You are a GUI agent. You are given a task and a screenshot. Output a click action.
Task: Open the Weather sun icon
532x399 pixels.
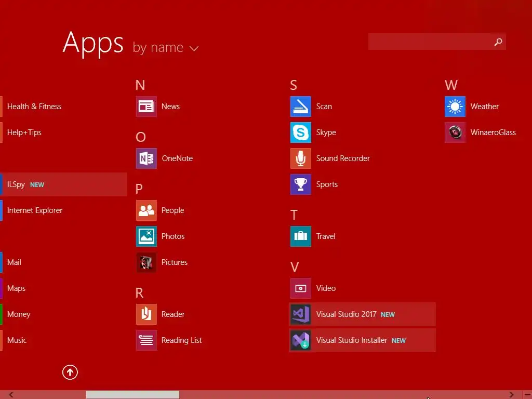(455, 107)
